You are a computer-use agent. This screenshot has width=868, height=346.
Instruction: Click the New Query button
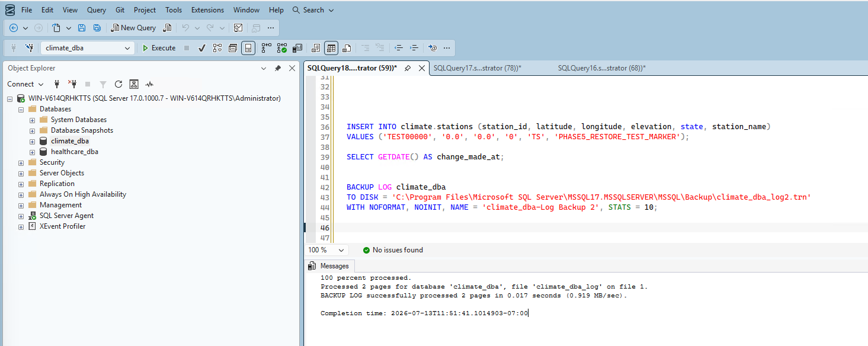pos(133,28)
